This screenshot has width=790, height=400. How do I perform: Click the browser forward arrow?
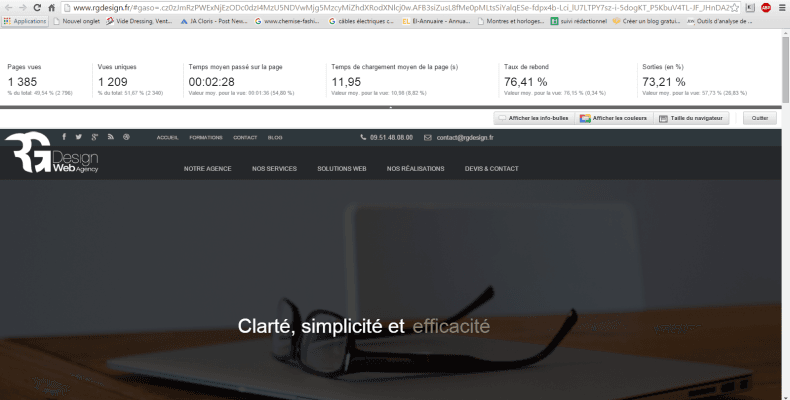[x=22, y=8]
